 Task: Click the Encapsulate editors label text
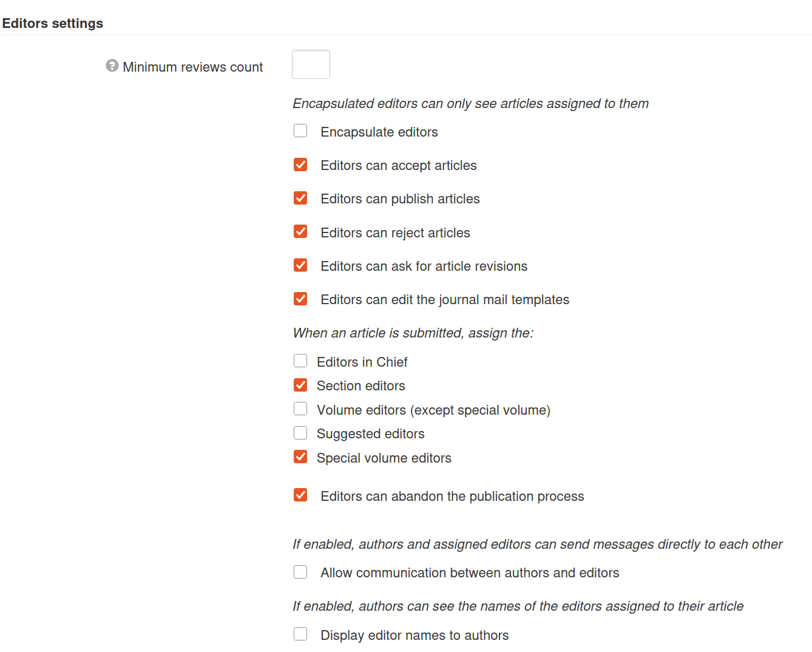pos(379,132)
